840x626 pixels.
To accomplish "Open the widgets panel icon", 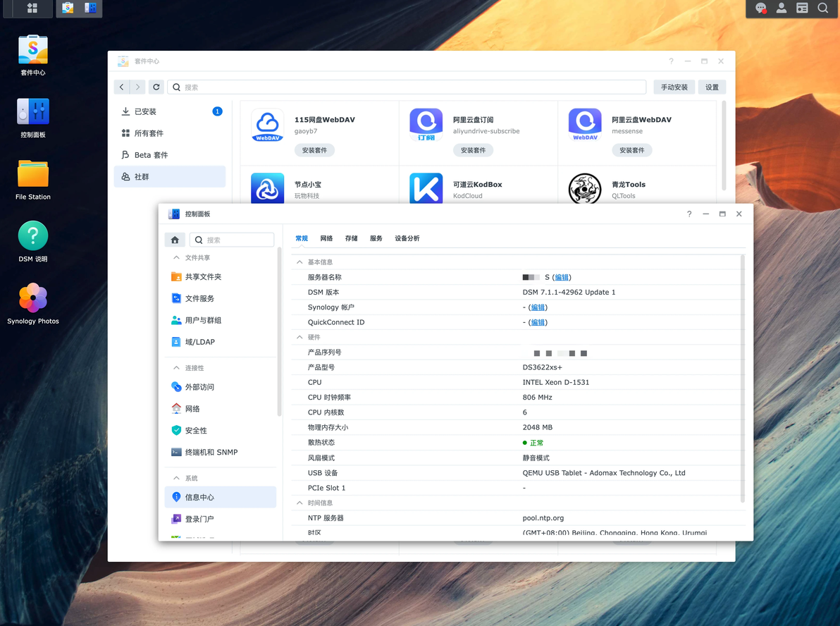I will 802,8.
